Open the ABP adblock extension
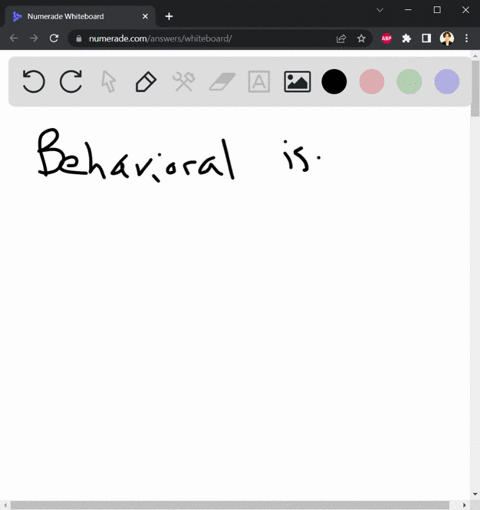Viewport: 480px width, 510px height. coord(386,39)
